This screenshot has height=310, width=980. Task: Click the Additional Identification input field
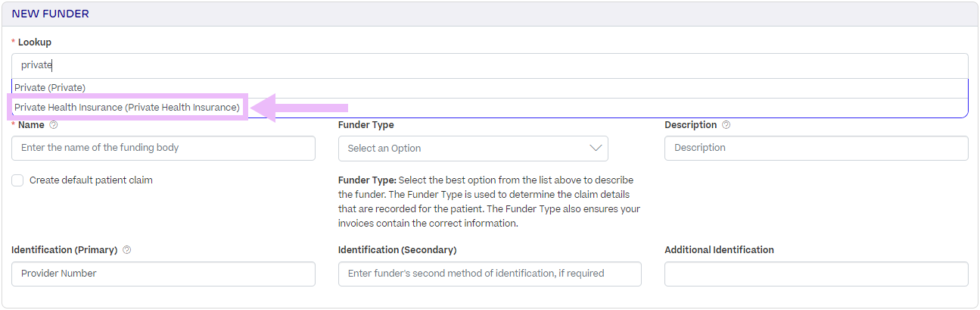(x=817, y=274)
